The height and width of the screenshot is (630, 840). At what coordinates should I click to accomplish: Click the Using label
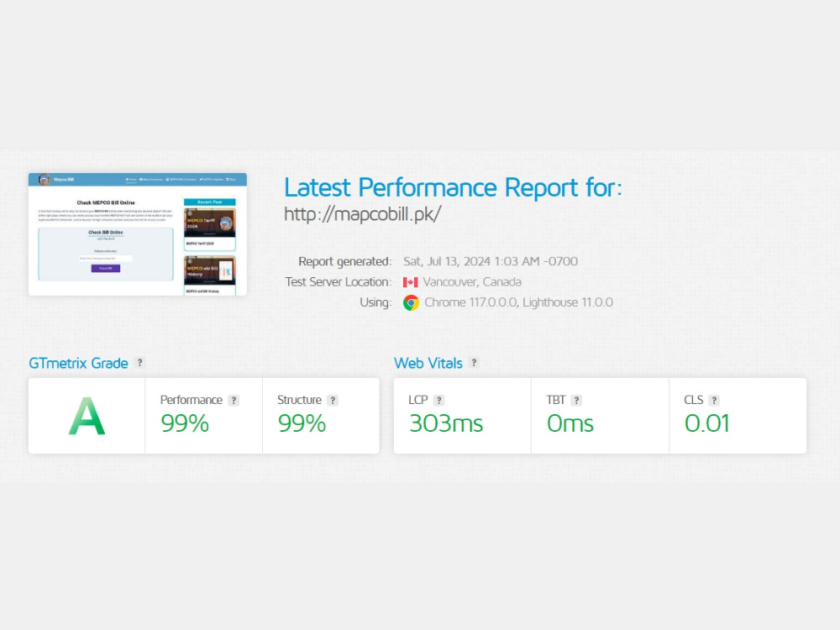375,302
